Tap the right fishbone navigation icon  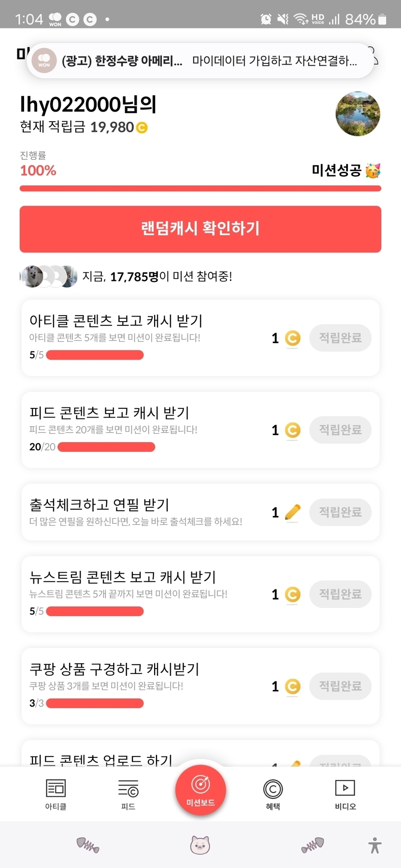click(x=313, y=845)
